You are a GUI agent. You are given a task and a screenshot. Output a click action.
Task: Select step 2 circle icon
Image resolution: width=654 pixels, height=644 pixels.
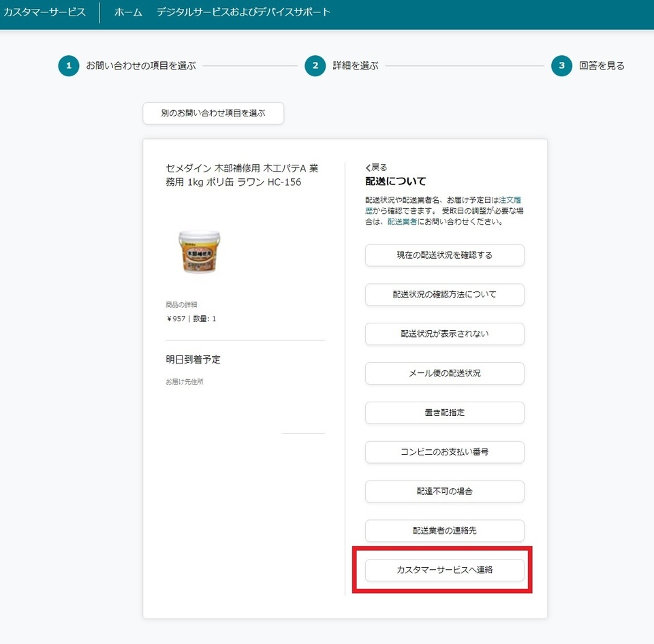(315, 65)
